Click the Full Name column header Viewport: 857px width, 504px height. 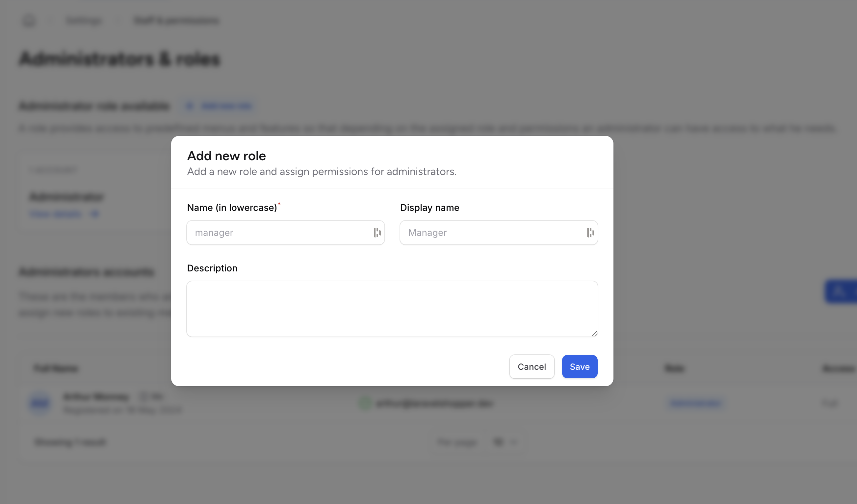pyautogui.click(x=57, y=368)
